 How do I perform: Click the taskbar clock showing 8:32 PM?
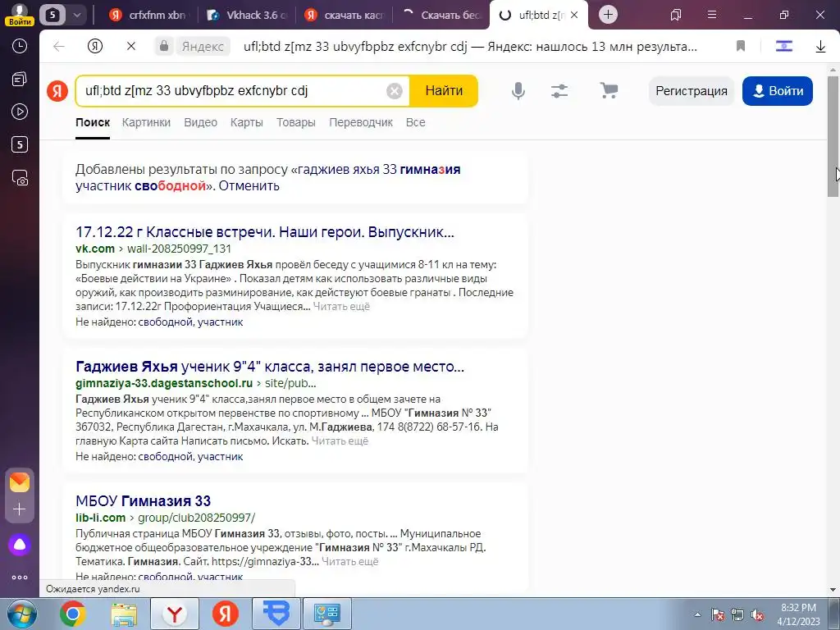[x=798, y=614]
